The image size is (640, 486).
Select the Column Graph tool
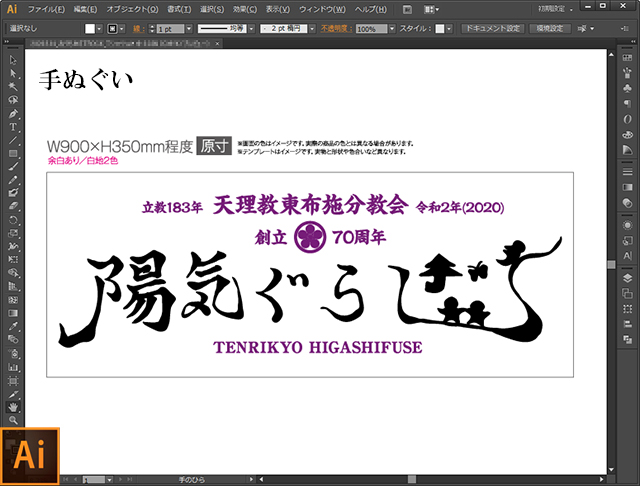(x=13, y=367)
